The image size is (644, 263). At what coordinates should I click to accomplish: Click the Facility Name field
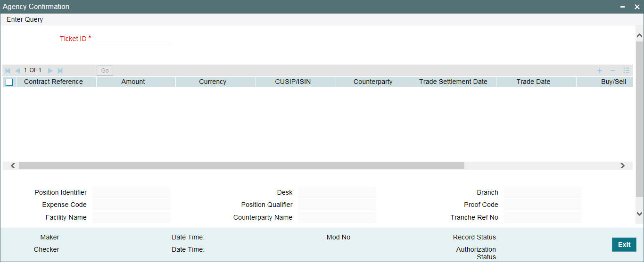tap(131, 217)
